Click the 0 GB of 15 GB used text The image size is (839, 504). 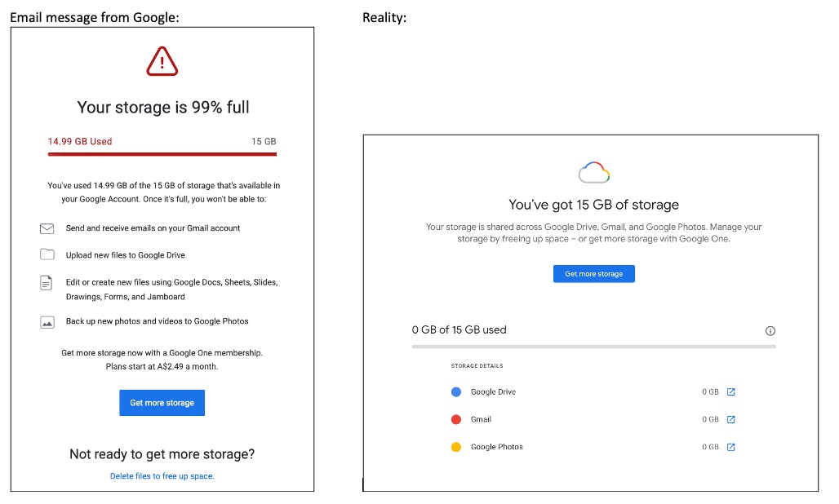point(459,330)
